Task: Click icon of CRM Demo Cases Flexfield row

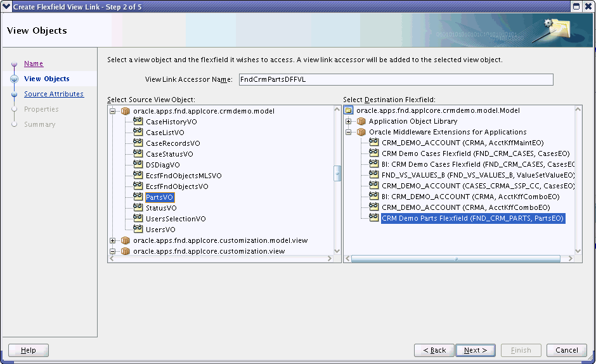Action: [x=374, y=153]
